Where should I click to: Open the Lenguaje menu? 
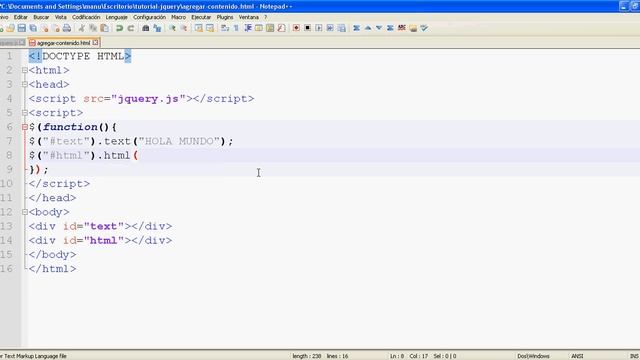116,17
